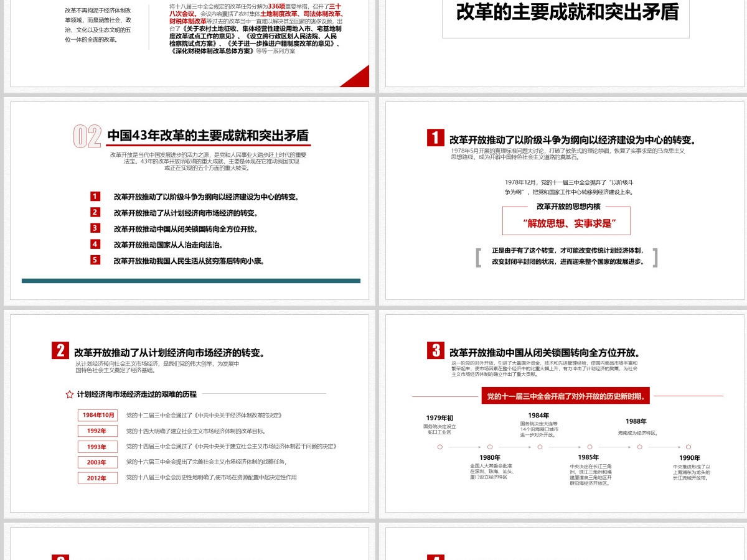This screenshot has width=747, height=560.
Task: Click the timeline dot above 1980年
Action: coord(490,447)
